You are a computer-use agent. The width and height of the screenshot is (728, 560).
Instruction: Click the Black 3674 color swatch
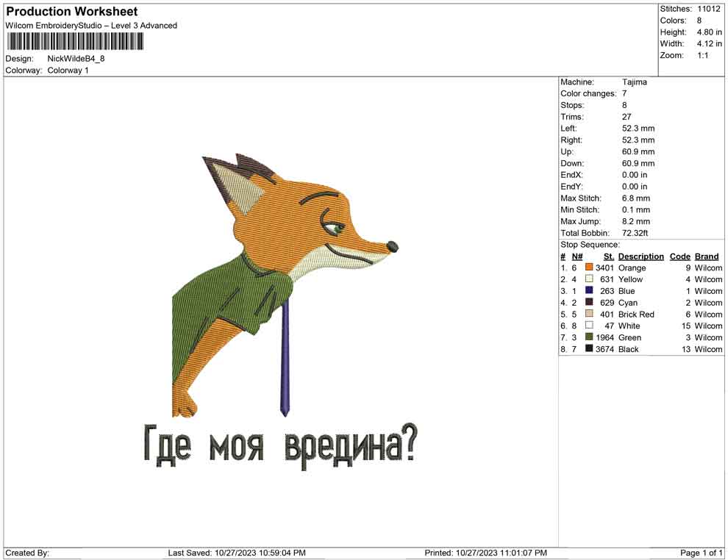[x=589, y=348]
